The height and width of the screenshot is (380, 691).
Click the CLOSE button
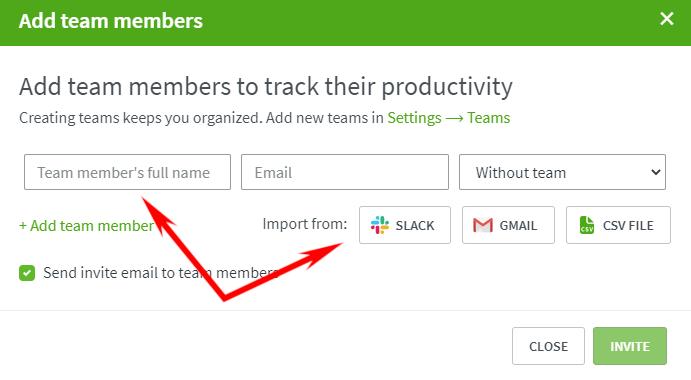tap(548, 346)
